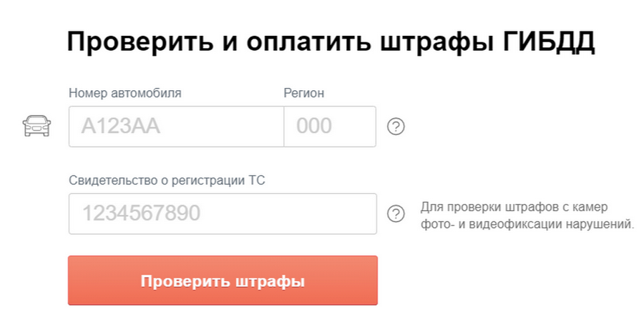
Task: Click the word ГИБДД in the page title
Action: 549,42
